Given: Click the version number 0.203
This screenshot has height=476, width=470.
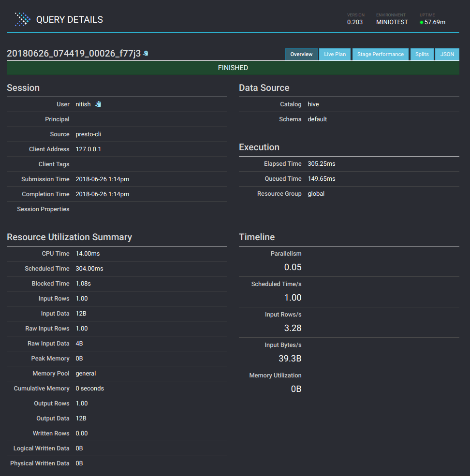Looking at the screenshot, I should click(355, 22).
